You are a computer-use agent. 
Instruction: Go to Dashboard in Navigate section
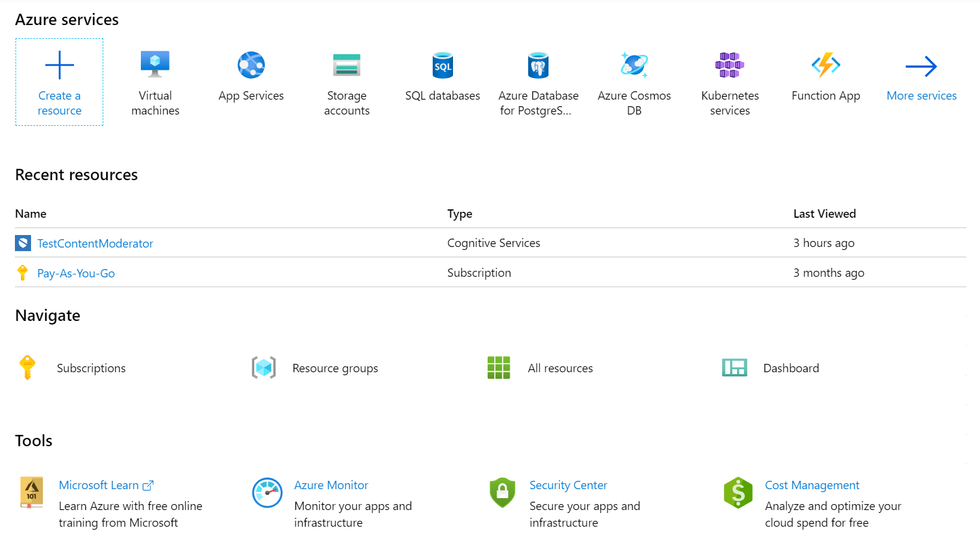(x=791, y=368)
